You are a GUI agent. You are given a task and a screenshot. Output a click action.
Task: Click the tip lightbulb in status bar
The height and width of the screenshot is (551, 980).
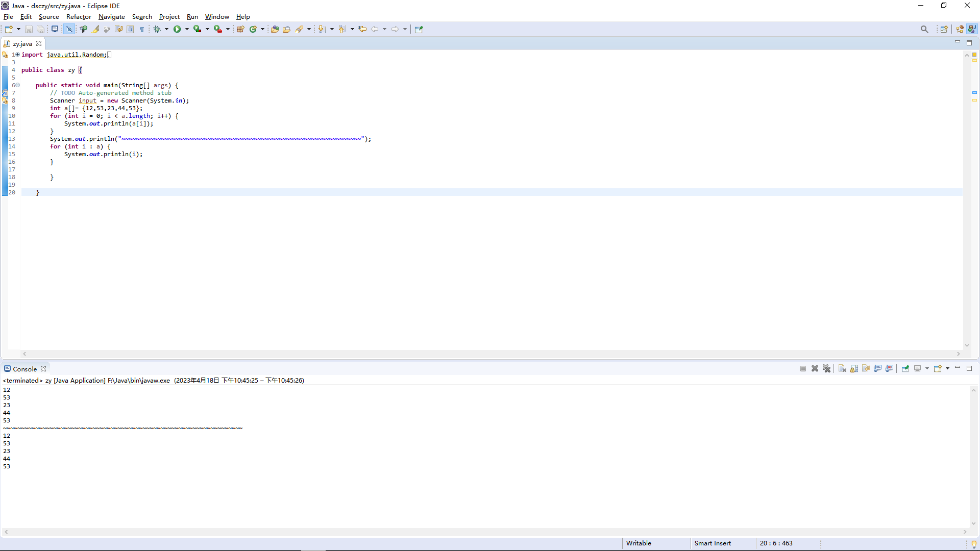tap(974, 543)
